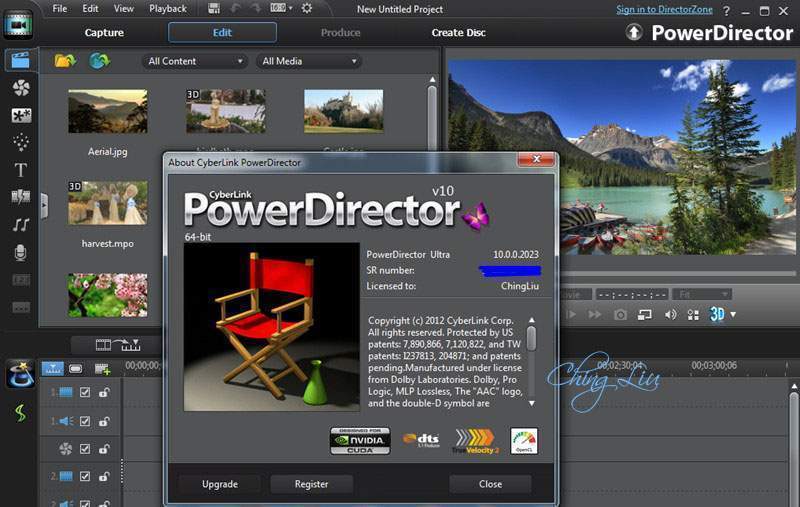Open the 3D mode dropdown arrow

click(733, 314)
